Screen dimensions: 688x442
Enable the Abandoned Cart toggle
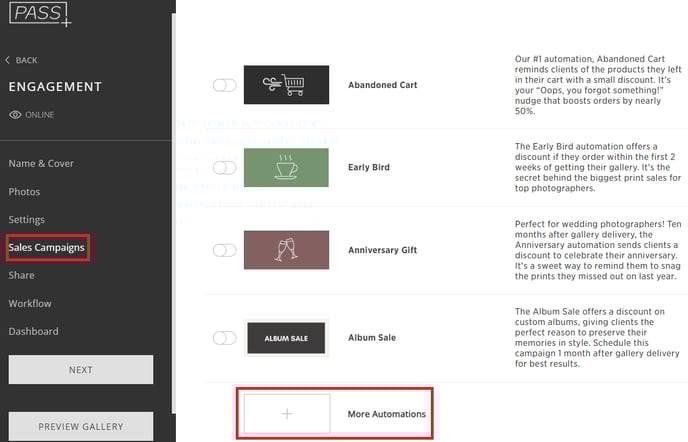tap(225, 85)
